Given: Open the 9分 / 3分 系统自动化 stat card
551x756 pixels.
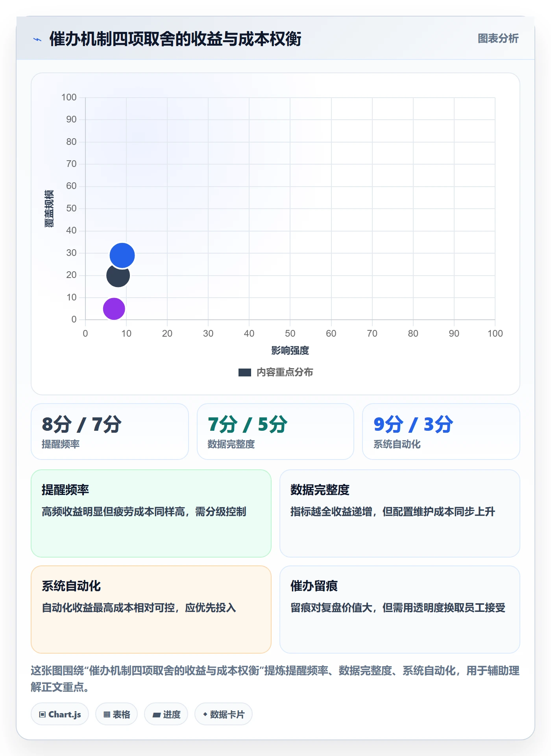Looking at the screenshot, I should tap(441, 432).
